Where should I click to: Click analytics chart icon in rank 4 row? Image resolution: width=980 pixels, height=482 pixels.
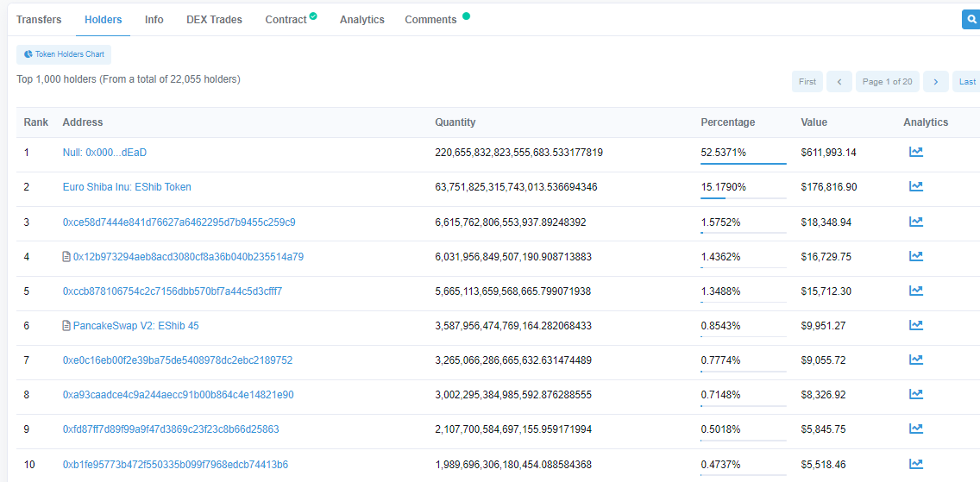pos(915,256)
